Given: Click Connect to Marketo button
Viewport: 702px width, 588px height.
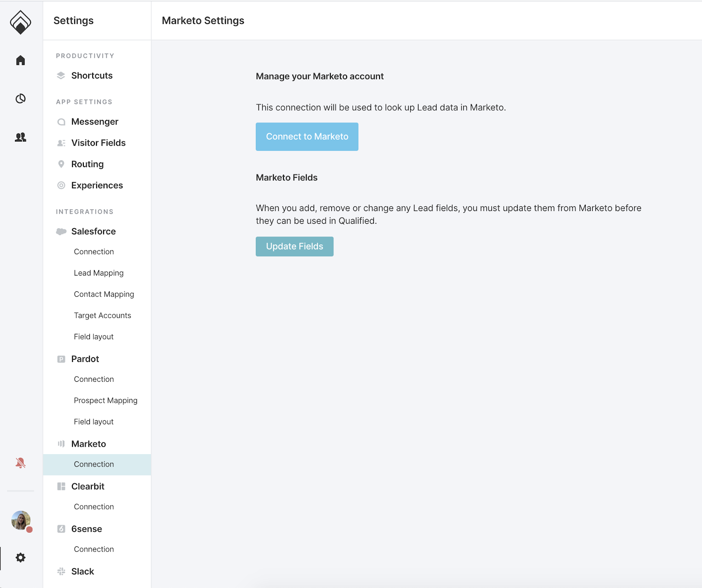Looking at the screenshot, I should (307, 136).
